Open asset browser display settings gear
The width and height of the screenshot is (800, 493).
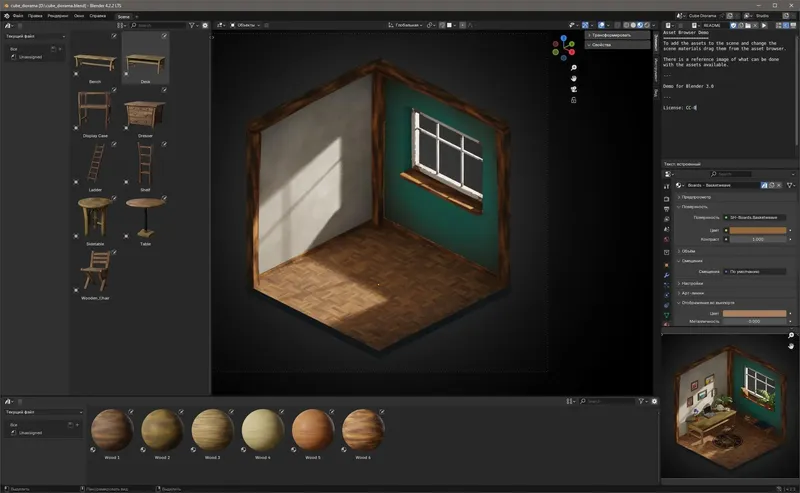pos(204,25)
